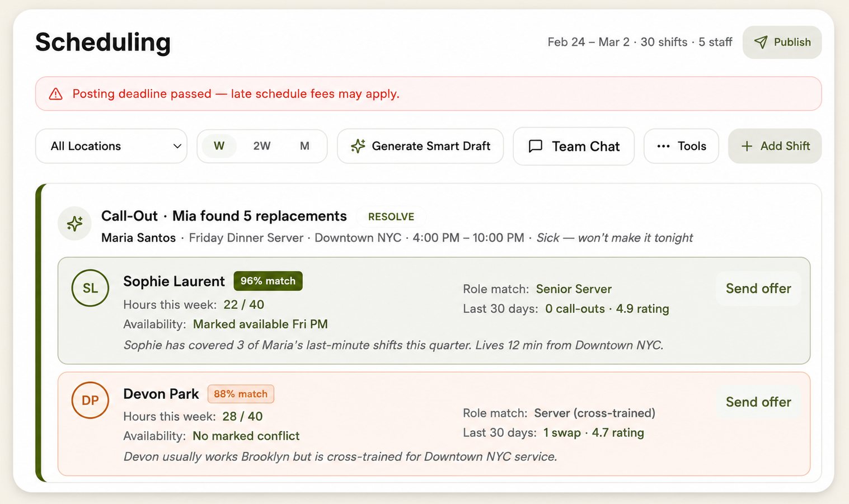Click Sophie's '22 / 40' hours value
The height and width of the screenshot is (504, 849).
[244, 305]
